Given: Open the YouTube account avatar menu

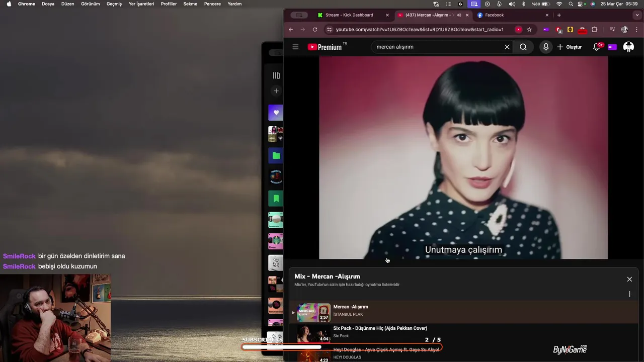Looking at the screenshot, I should pos(628,47).
